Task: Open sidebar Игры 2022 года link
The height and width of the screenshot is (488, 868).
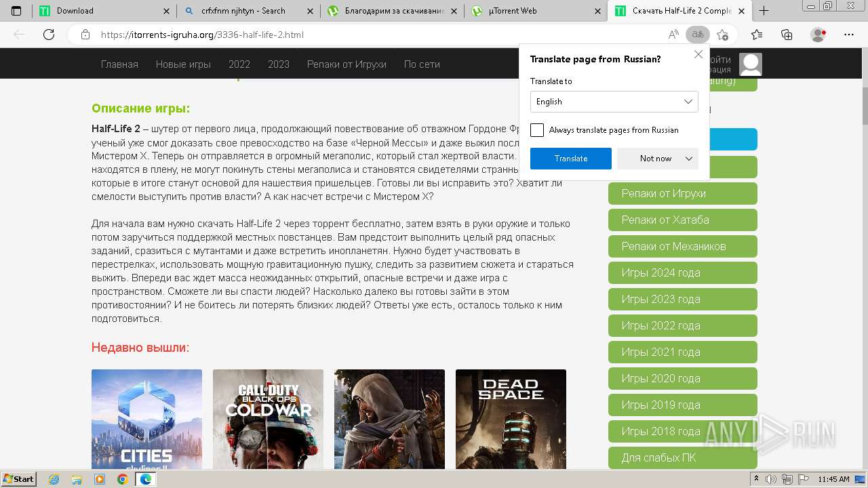Action: [x=683, y=325]
